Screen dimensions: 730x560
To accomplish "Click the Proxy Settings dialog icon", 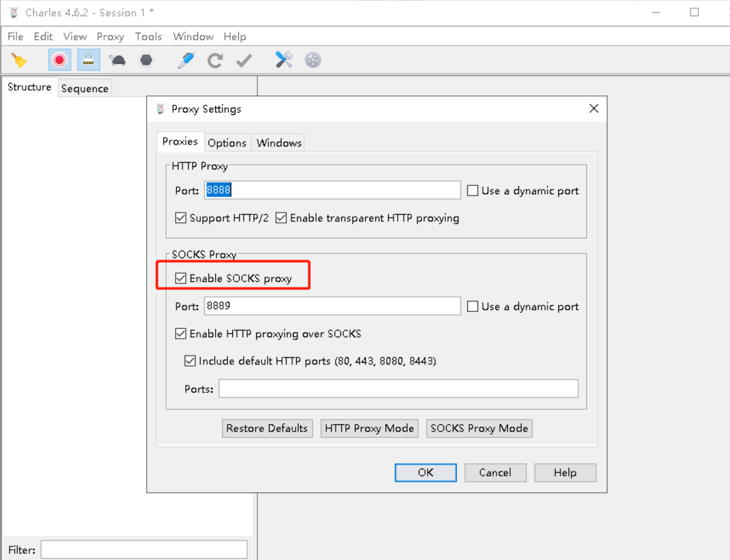I will tap(161, 109).
